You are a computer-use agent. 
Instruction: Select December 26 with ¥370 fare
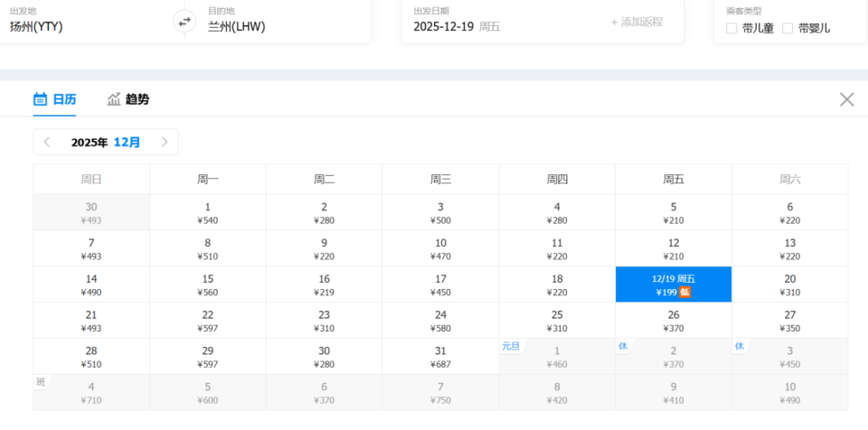(674, 321)
